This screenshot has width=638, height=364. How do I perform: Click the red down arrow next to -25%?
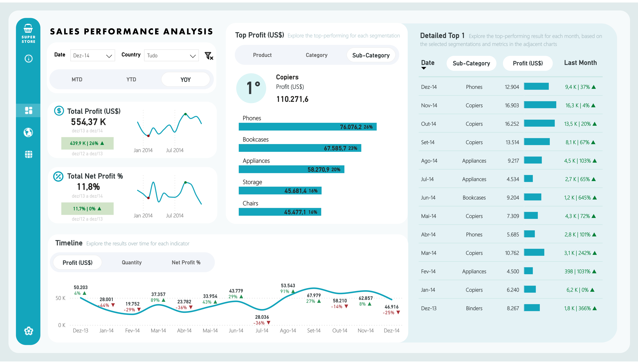tap(398, 312)
